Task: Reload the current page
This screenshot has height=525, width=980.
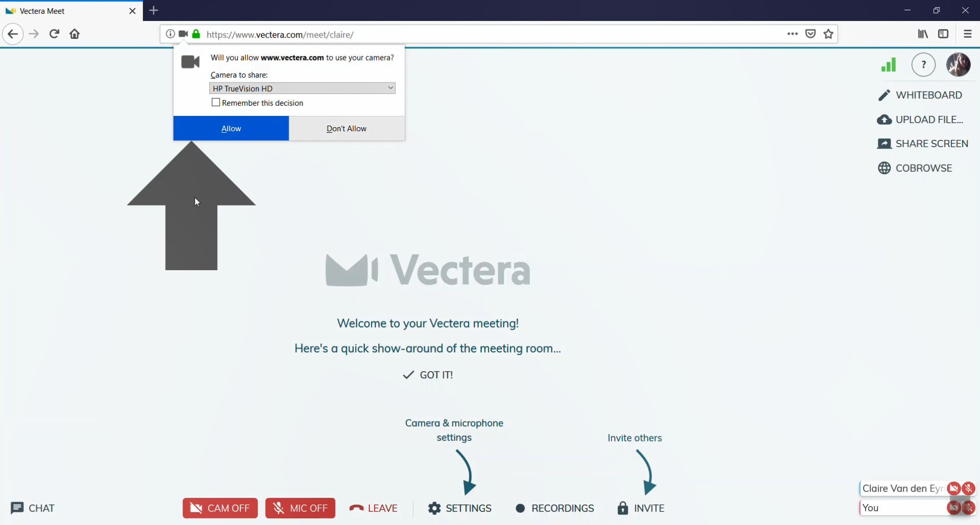Action: point(54,34)
